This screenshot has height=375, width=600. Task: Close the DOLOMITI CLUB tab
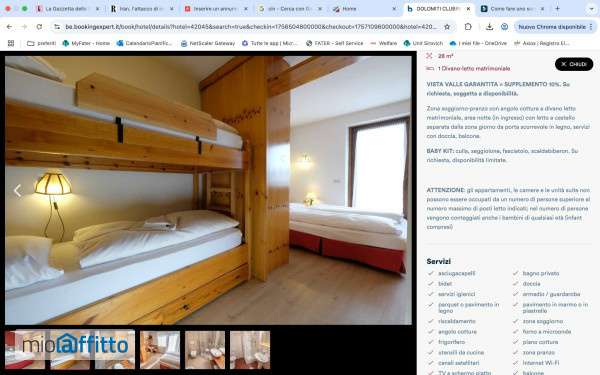tap(468, 8)
